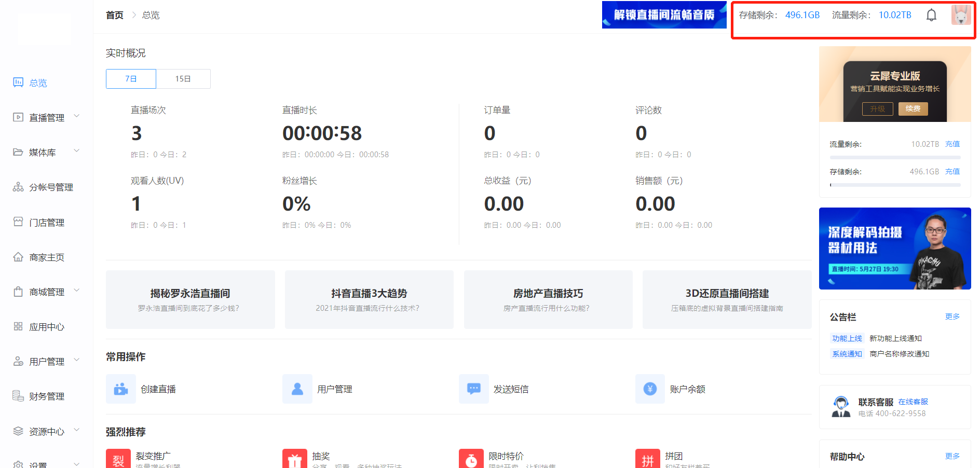The image size is (980, 468).
Task: Expand the 媒体库 menu chevron
Action: 77,151
